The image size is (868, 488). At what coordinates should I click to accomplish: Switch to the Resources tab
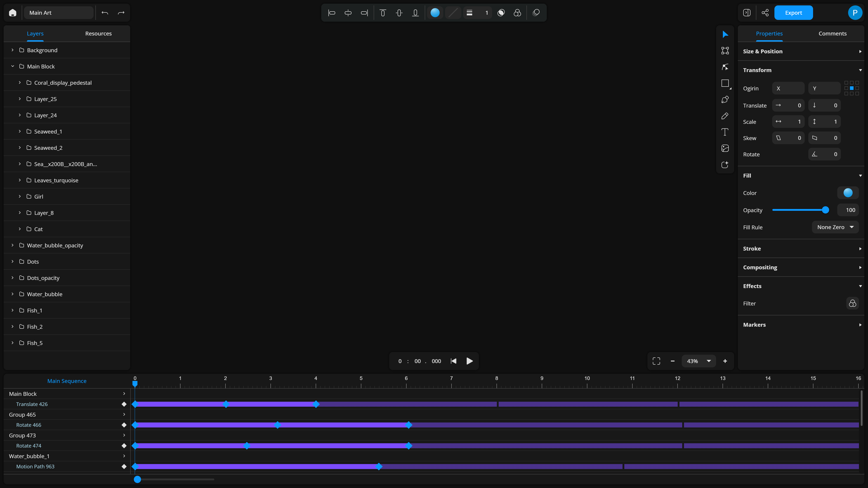98,33
